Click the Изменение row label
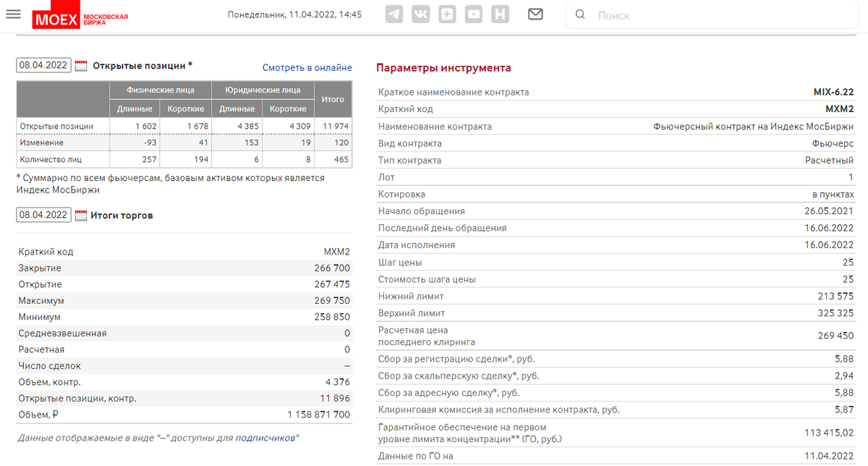Image resolution: width=868 pixels, height=466 pixels. point(42,143)
